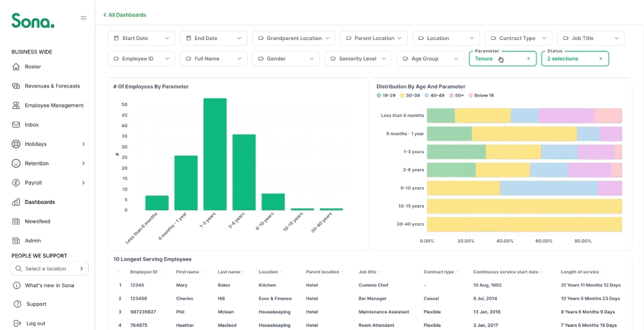The image size is (644, 330).
Task: Select the 1-3 years green bar
Action: click(x=215, y=154)
